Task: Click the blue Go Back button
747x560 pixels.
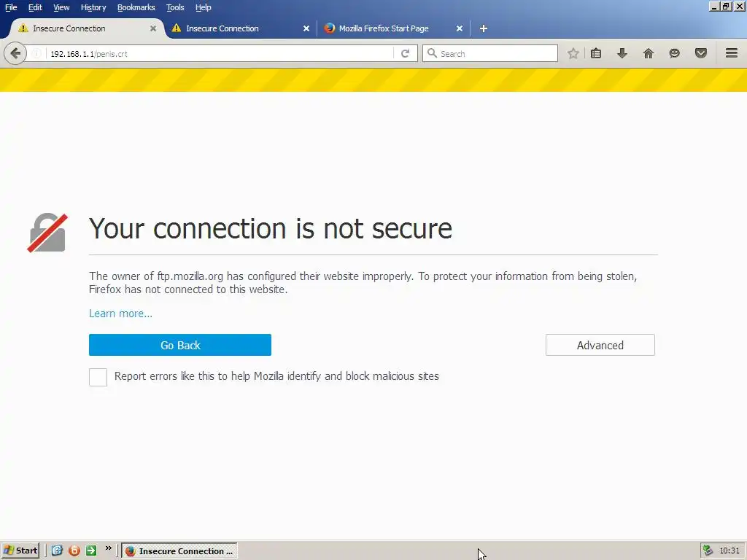Action: click(180, 345)
